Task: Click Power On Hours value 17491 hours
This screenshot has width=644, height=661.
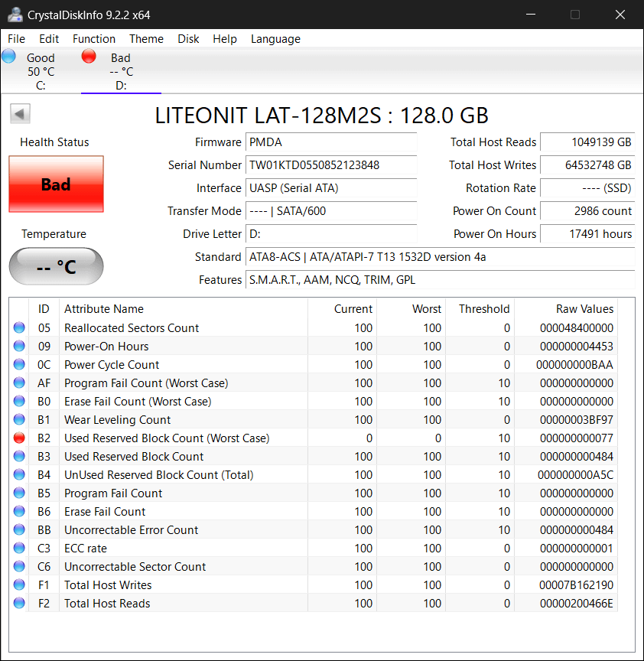Action: coord(587,233)
